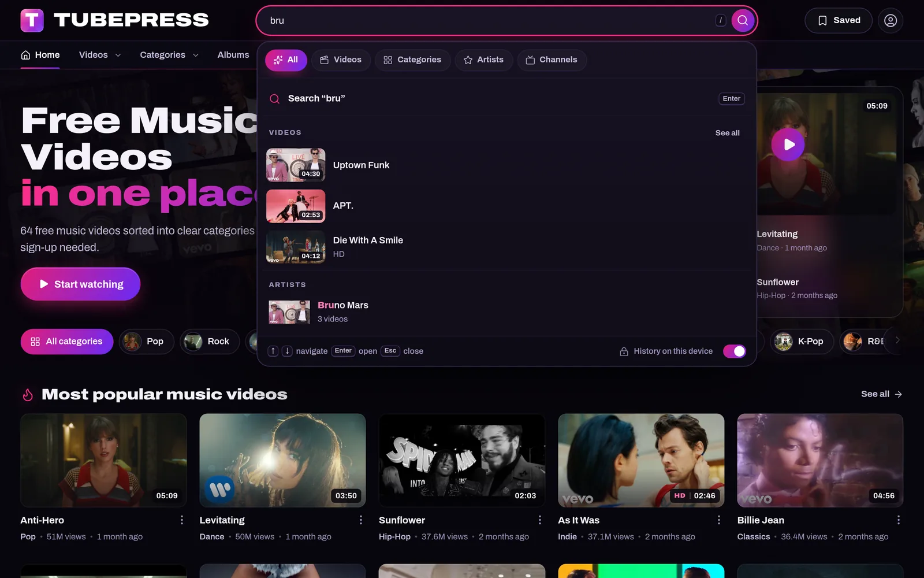Open the user account profile icon
The height and width of the screenshot is (578, 924).
click(x=891, y=20)
